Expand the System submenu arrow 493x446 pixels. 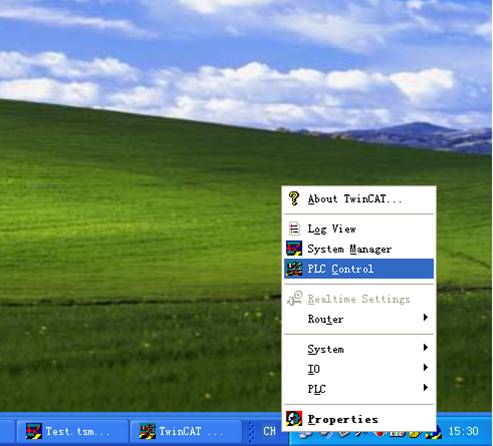point(425,347)
